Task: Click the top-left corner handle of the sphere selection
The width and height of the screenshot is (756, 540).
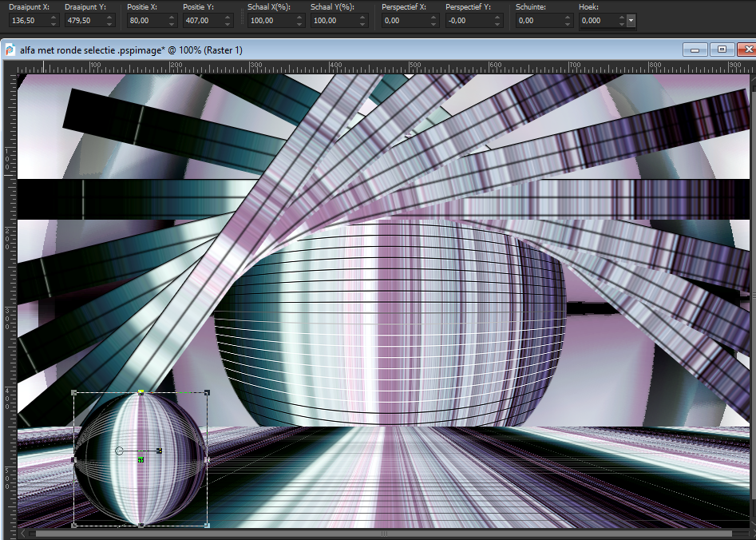Action: 73,393
